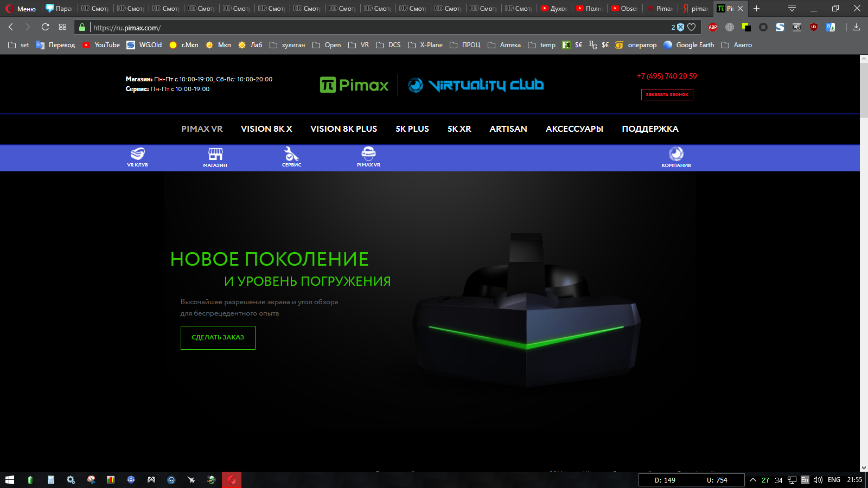Reload the page with refresh icon

click(x=46, y=27)
